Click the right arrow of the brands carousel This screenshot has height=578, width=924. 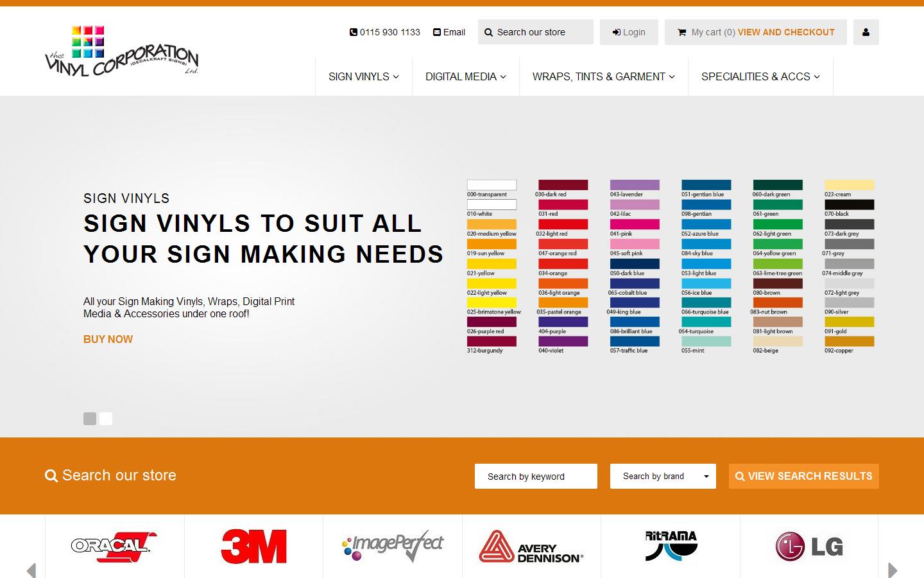click(x=893, y=570)
